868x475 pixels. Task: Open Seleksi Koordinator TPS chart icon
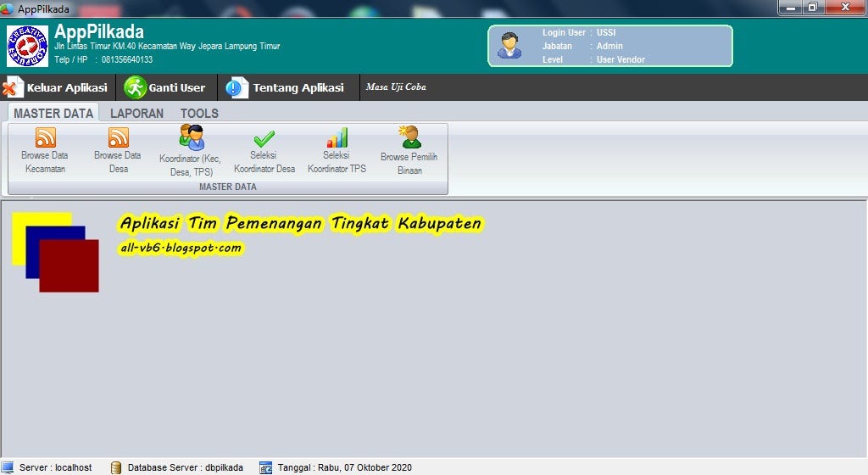(x=337, y=137)
